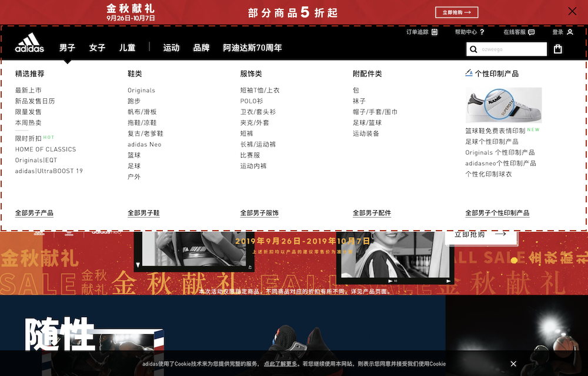The image size is (588, 376).
Task: Select adidas Neo shoes
Action: (x=145, y=145)
